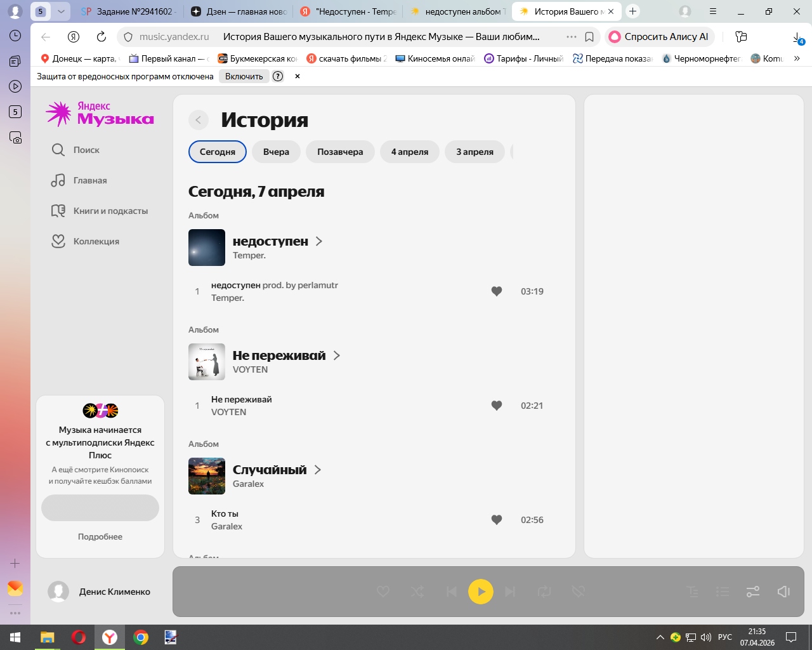The image size is (812, 650).
Task: Select the 4 апреля history filter
Action: 410,152
